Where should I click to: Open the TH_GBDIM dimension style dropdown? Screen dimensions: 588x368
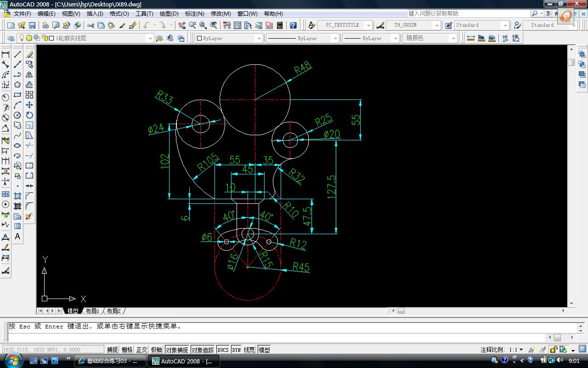pos(413,25)
